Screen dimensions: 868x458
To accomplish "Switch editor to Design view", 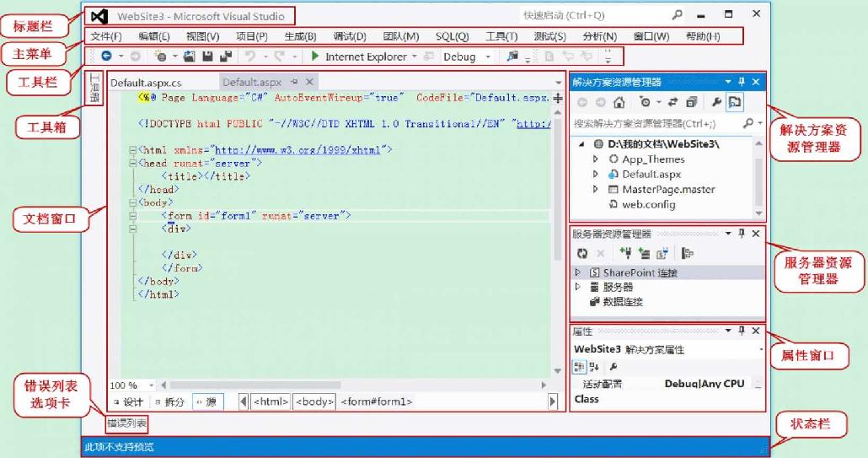I will click(128, 402).
